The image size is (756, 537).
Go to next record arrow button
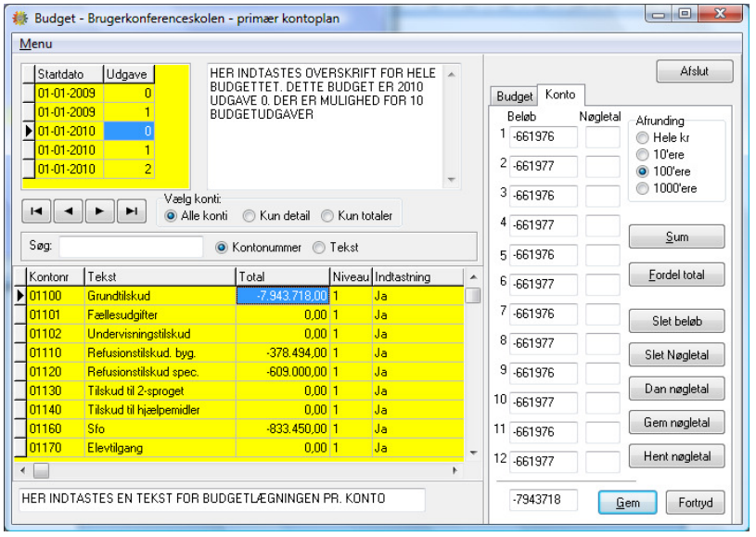100,211
